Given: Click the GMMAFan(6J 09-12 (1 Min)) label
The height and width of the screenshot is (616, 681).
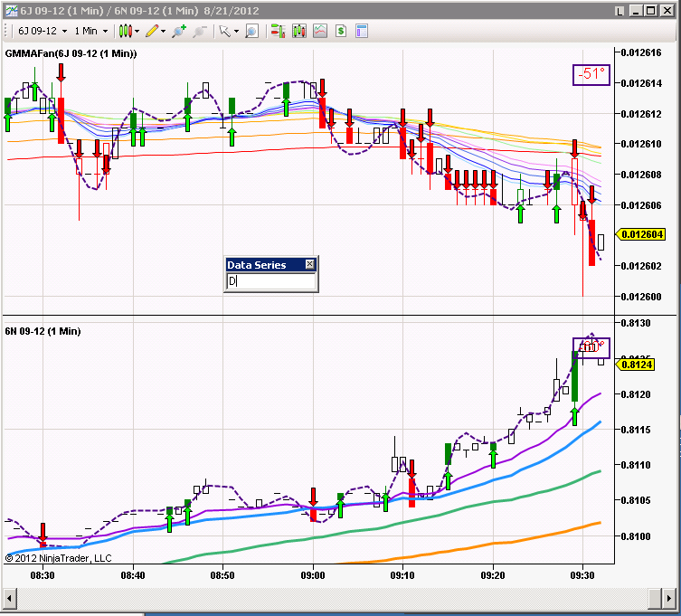Looking at the screenshot, I should [71, 53].
